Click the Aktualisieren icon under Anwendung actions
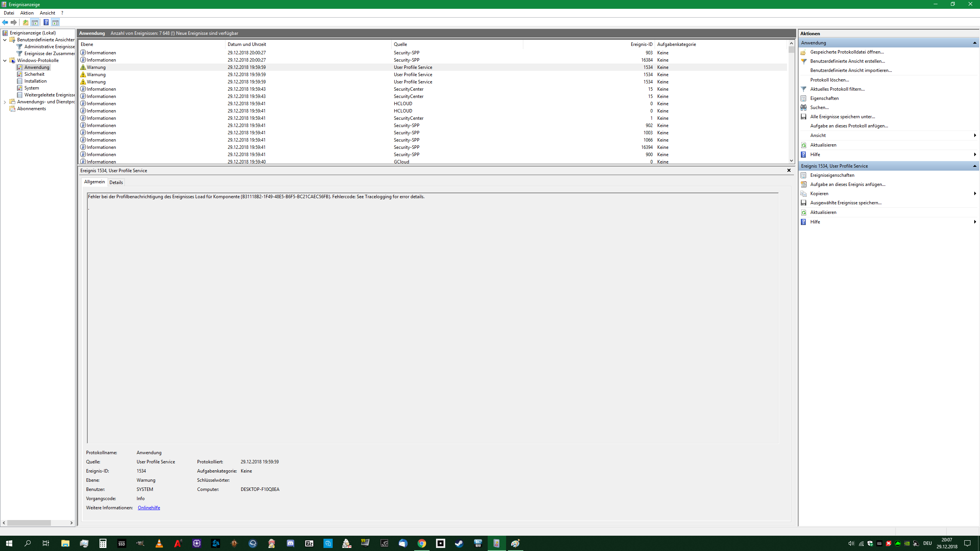The width and height of the screenshot is (980, 551). [804, 145]
